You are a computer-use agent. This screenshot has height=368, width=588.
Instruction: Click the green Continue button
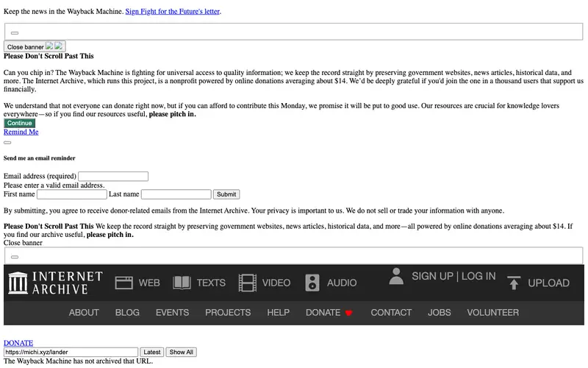(20, 123)
